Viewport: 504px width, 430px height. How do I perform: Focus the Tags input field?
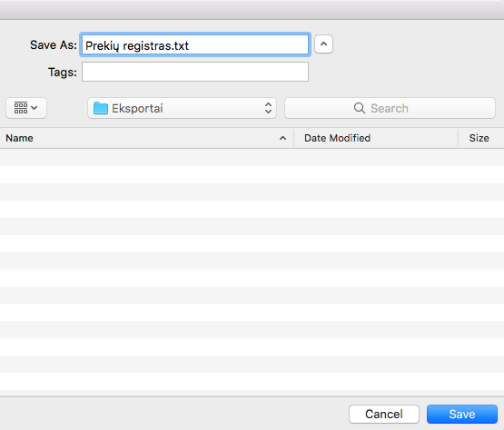point(195,72)
